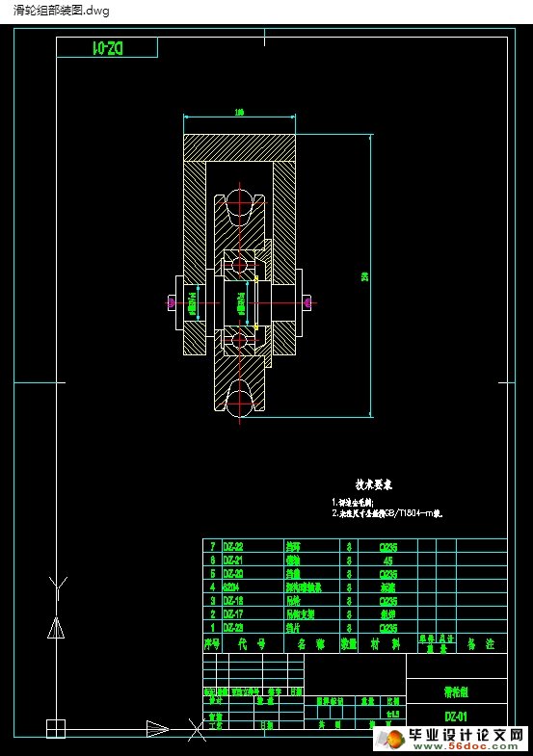Click the 名称 column header
The image size is (533, 756).
[311, 644]
